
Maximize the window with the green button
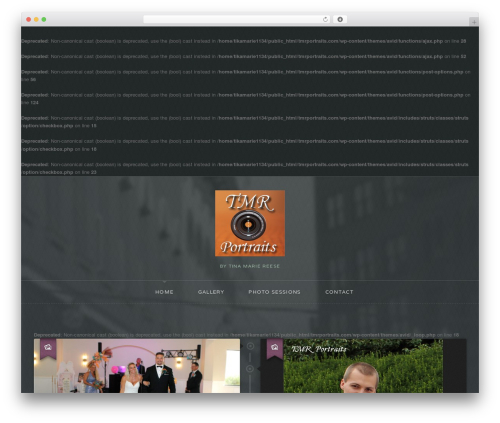(44, 19)
